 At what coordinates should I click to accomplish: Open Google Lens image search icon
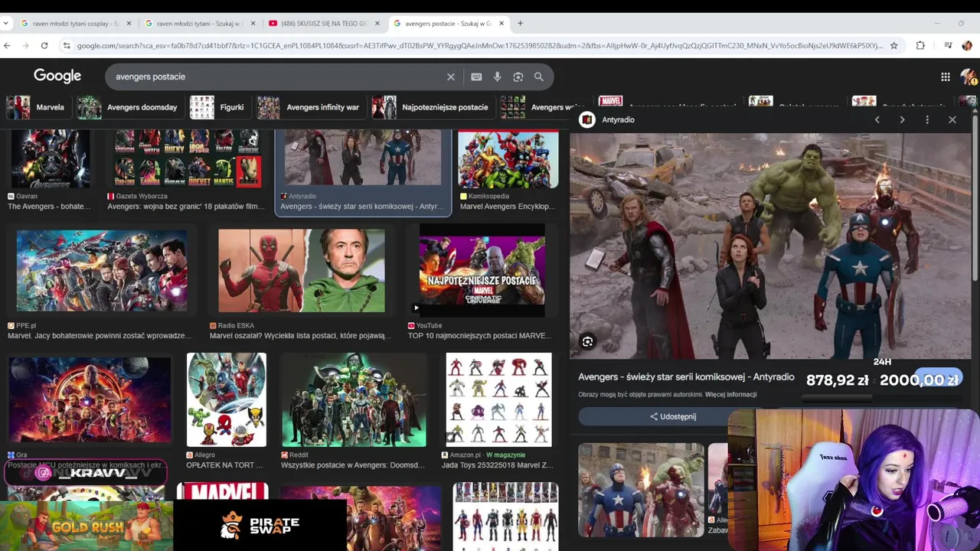[x=518, y=77]
